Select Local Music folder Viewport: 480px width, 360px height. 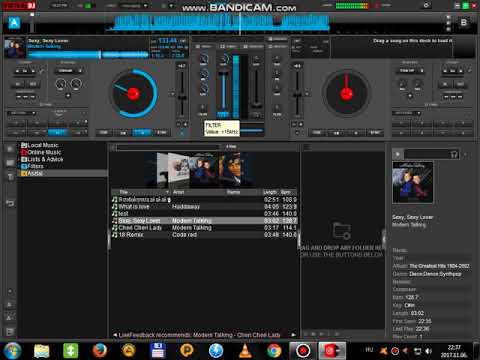pos(40,145)
